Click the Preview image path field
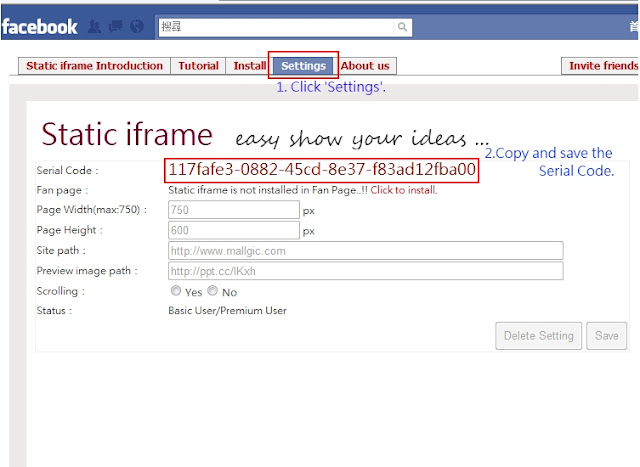640x467 pixels. [x=366, y=271]
